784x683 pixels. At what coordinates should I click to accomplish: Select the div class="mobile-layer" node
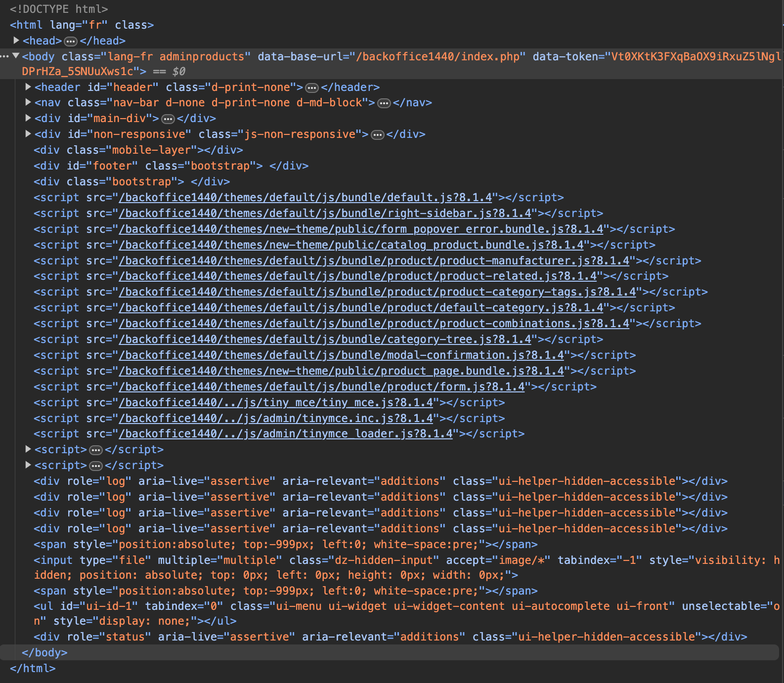(138, 150)
